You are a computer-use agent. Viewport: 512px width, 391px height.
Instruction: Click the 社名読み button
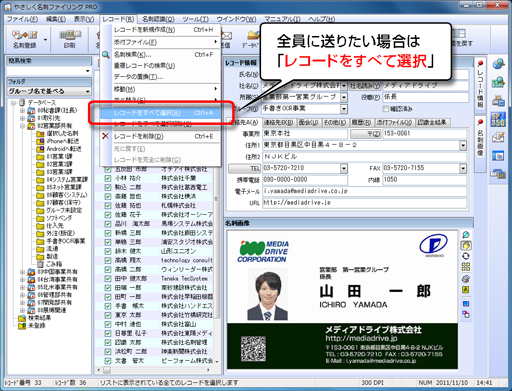pos(364,86)
